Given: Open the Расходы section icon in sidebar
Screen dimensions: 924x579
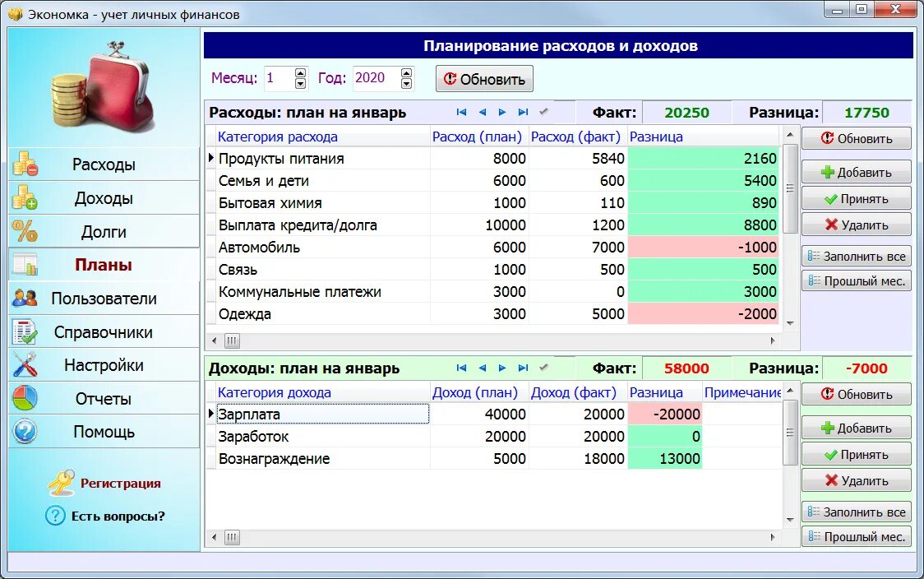Looking at the screenshot, I should point(25,164).
